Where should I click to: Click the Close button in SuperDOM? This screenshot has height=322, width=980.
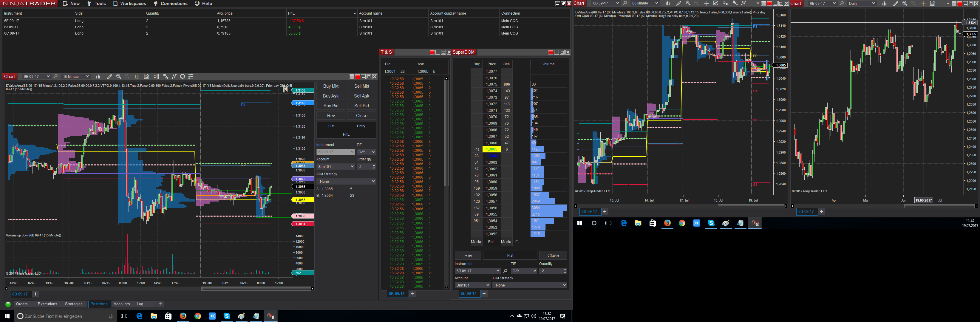point(553,256)
